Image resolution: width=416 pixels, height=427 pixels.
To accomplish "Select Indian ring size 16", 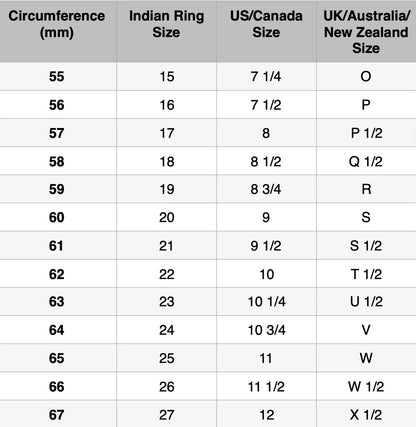I will (x=167, y=105).
